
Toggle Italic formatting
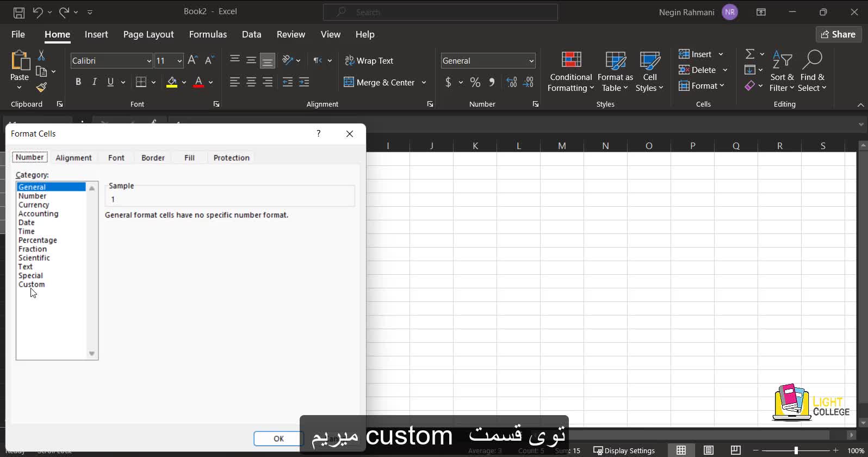tap(95, 82)
